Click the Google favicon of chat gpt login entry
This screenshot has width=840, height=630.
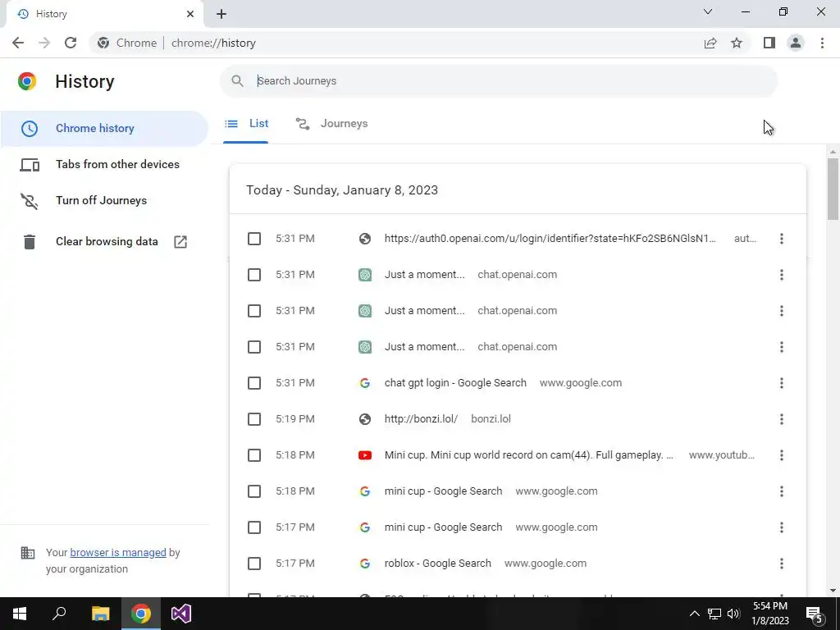[x=365, y=383]
